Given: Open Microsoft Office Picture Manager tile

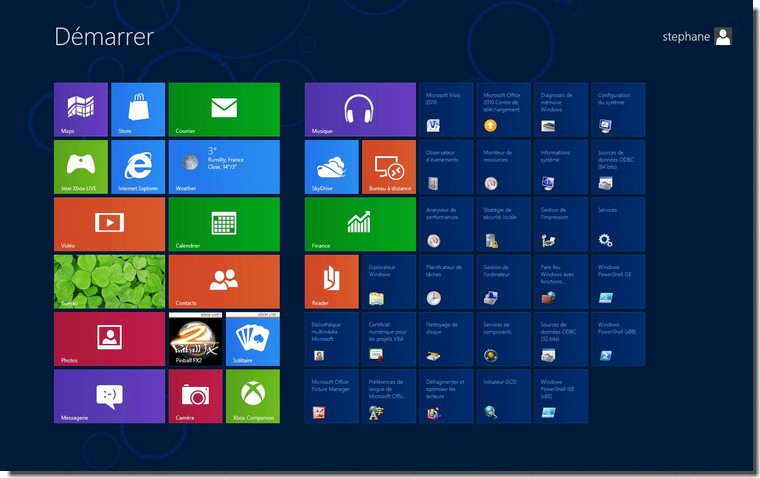Looking at the screenshot, I should point(332,396).
